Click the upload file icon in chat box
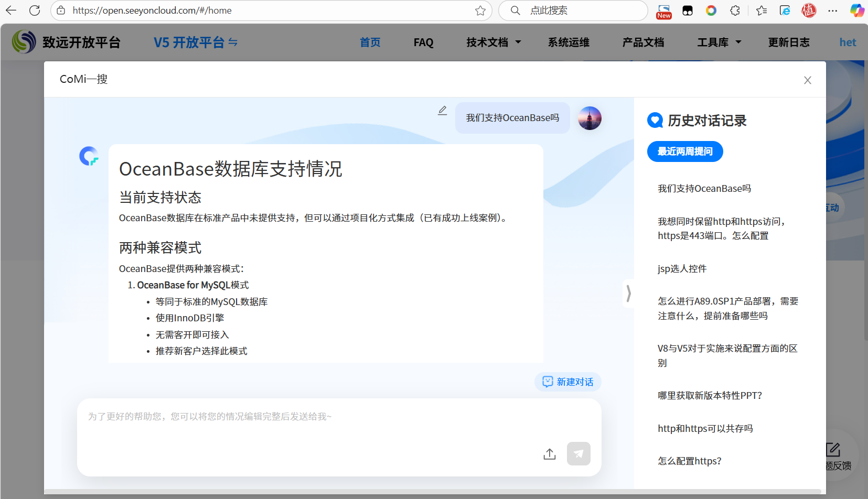 coord(549,454)
